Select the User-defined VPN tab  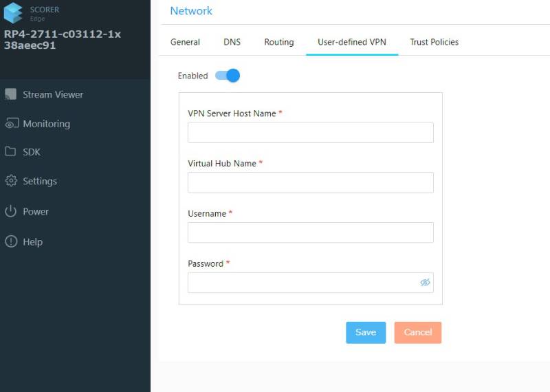[x=352, y=42]
